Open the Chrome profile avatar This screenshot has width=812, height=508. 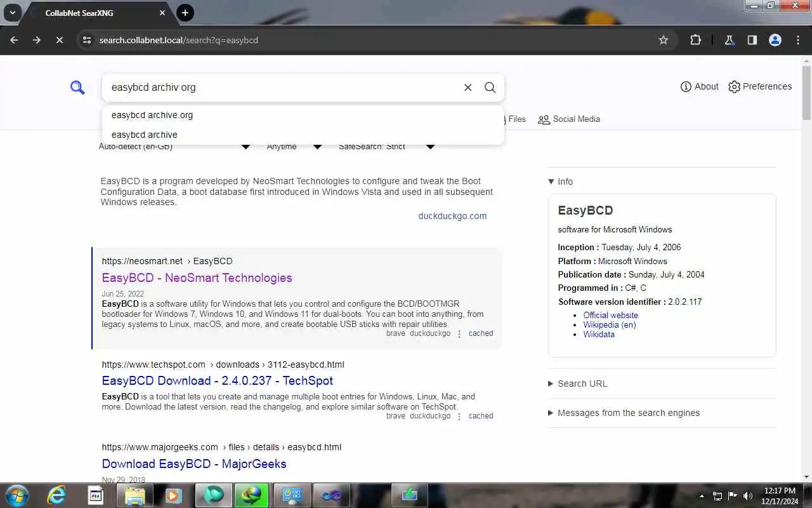(775, 40)
